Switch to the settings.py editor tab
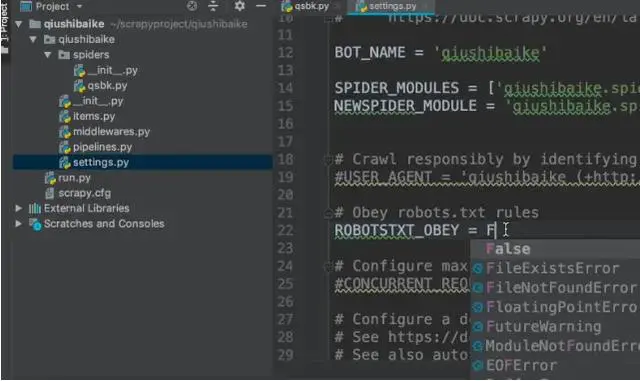The width and height of the screenshot is (640, 381). 391,6
